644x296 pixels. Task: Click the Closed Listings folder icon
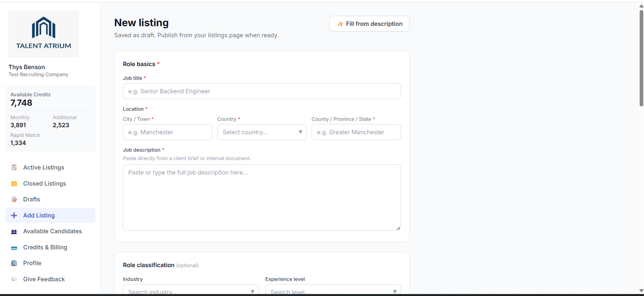[x=14, y=184]
